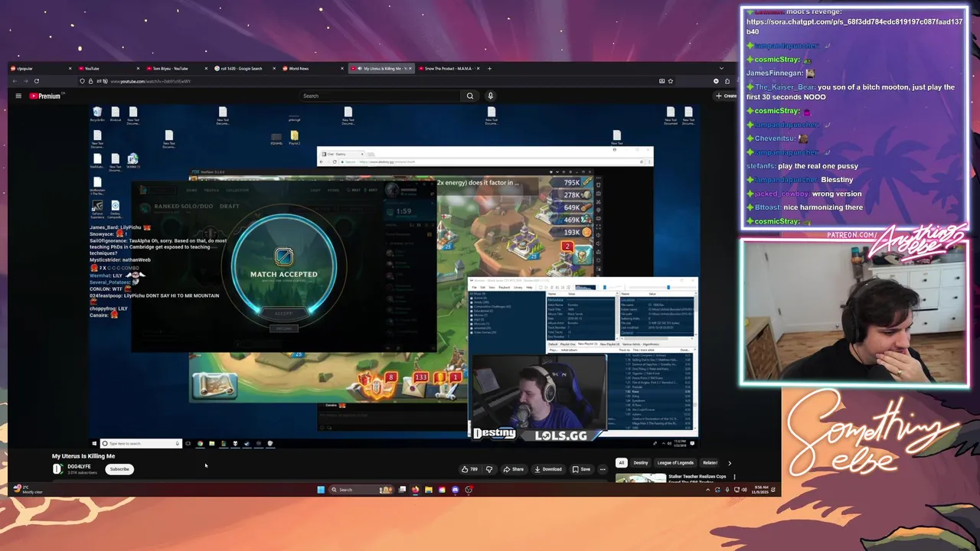Click the Download button under video
The width and height of the screenshot is (980, 551).
pos(548,469)
